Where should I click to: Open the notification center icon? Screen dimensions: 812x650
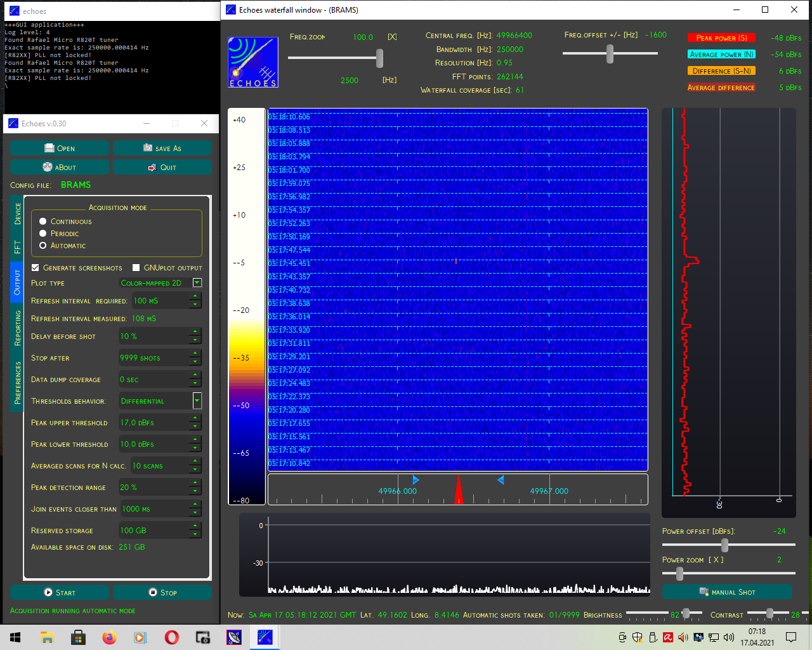click(791, 637)
